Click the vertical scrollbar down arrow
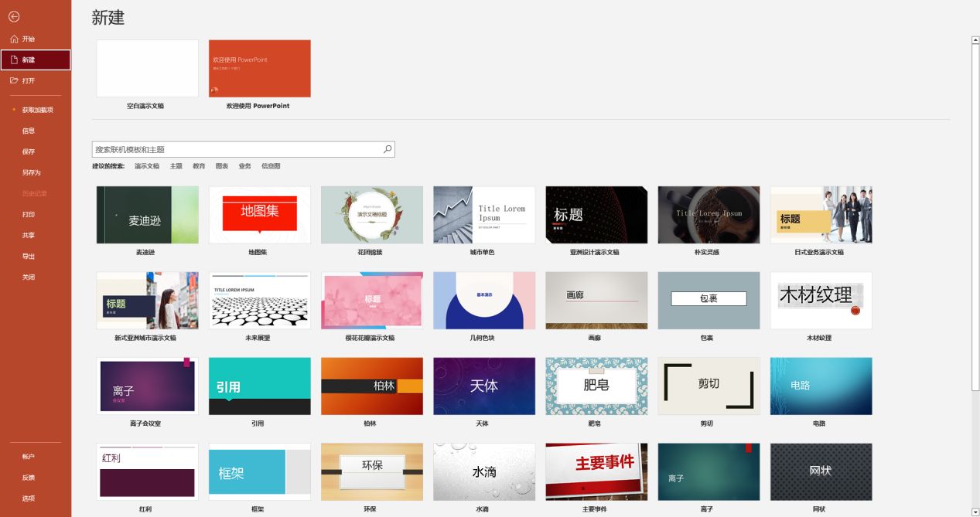980x517 pixels. click(975, 512)
